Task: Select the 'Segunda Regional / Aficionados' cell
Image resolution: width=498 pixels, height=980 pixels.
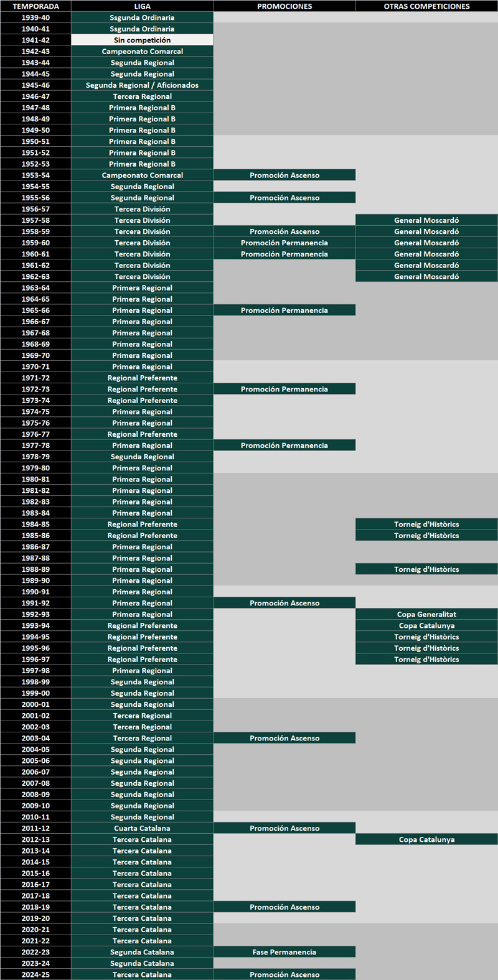Action: tap(142, 85)
